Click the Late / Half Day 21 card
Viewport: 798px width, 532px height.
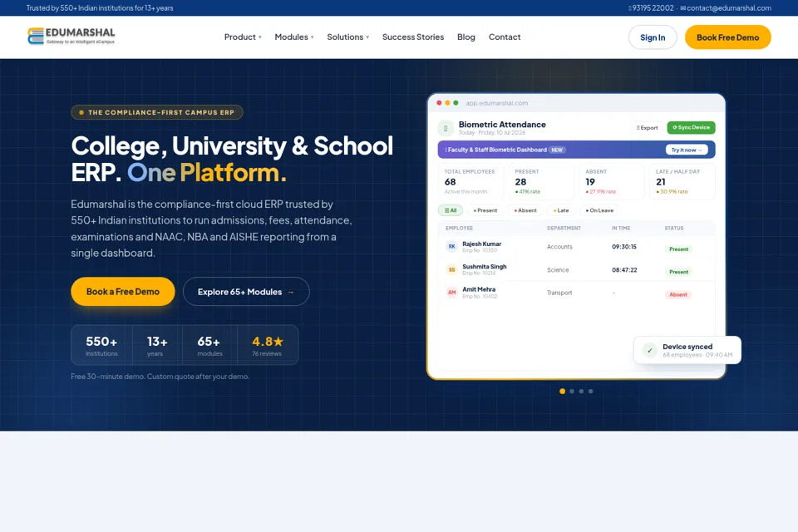(682, 181)
